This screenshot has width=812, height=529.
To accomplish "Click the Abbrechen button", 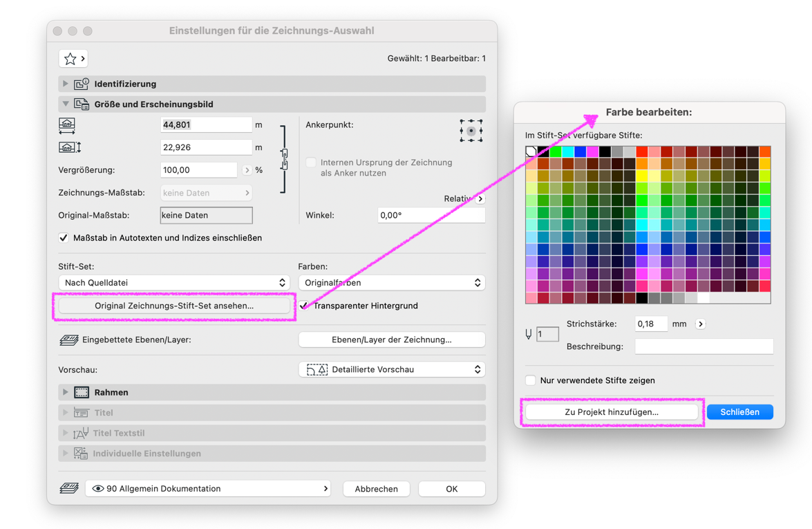I will (377, 489).
